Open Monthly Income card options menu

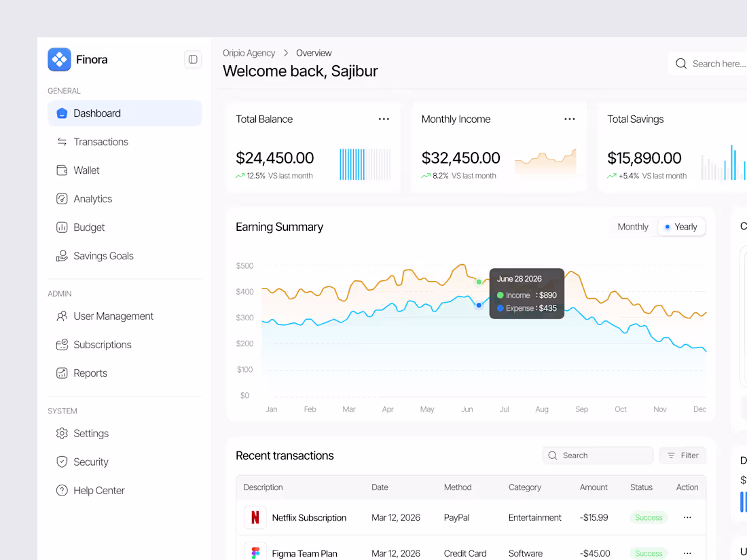[569, 119]
